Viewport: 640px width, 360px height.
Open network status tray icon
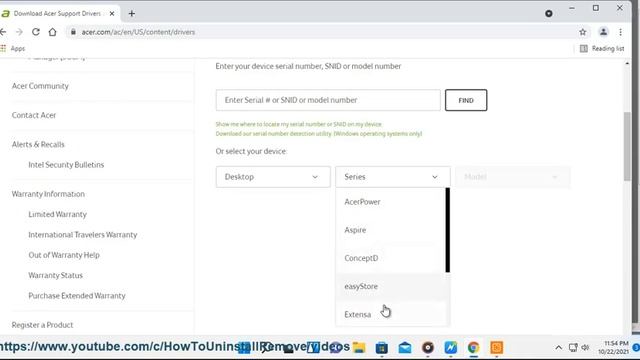click(573, 348)
